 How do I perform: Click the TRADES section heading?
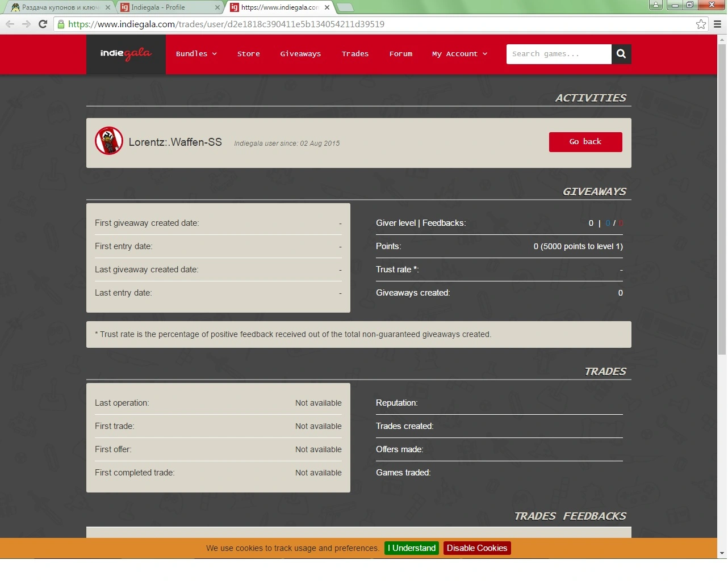605,372
